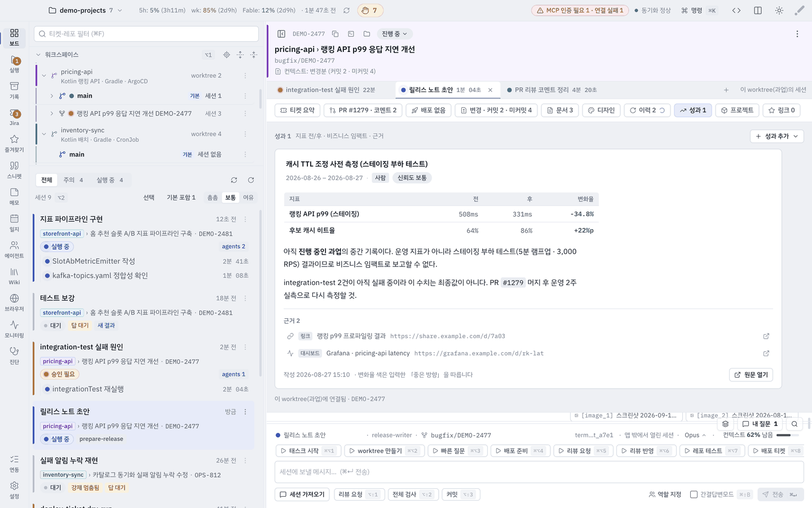Image resolution: width=812 pixels, height=508 pixels.
Task: Open the Opus model selector
Action: [695, 435]
